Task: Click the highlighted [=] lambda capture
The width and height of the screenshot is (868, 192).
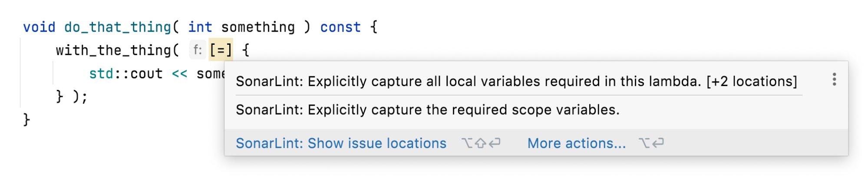Action: click(221, 50)
